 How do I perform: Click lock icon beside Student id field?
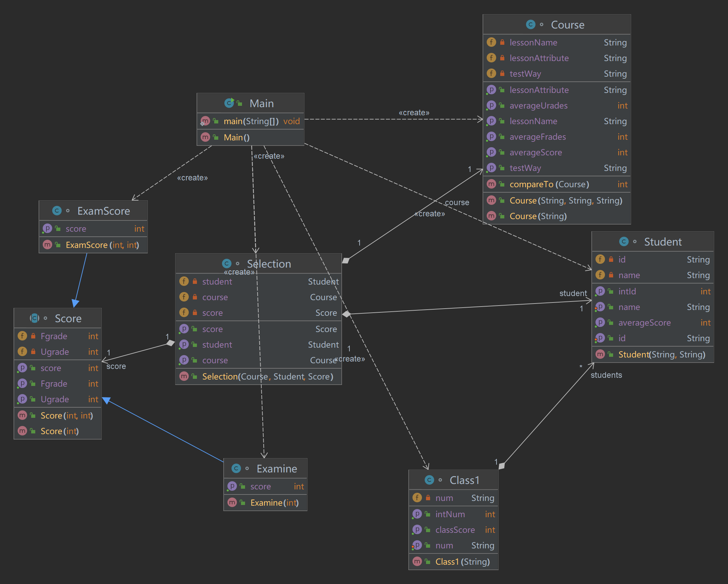(611, 259)
